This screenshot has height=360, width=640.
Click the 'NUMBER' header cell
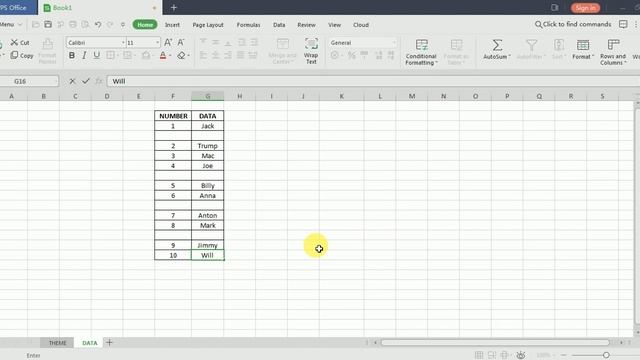point(173,116)
